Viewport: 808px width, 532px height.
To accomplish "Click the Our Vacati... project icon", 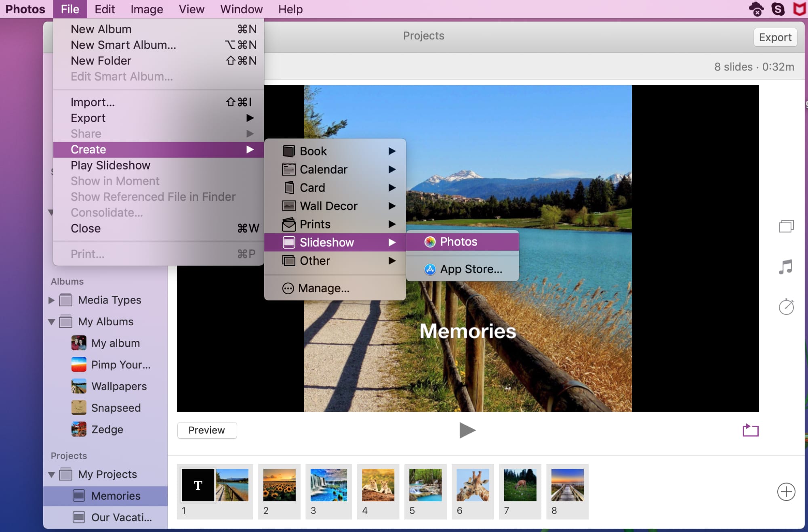I will (x=79, y=517).
